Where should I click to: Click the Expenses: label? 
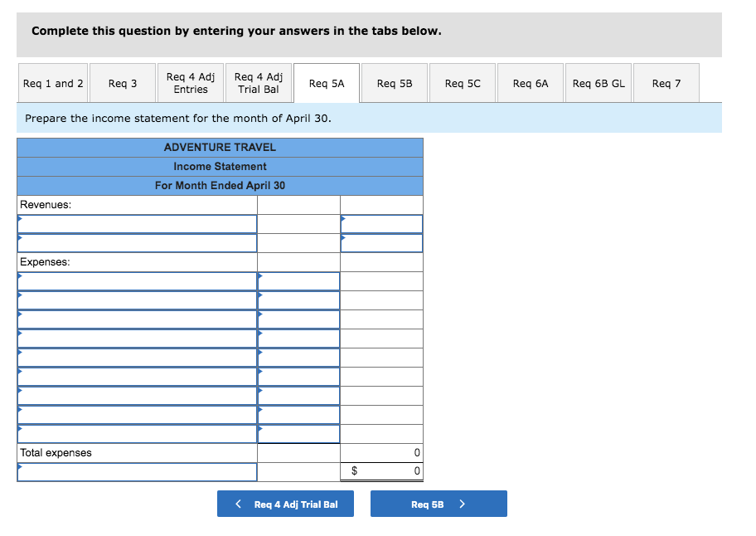pos(45,262)
